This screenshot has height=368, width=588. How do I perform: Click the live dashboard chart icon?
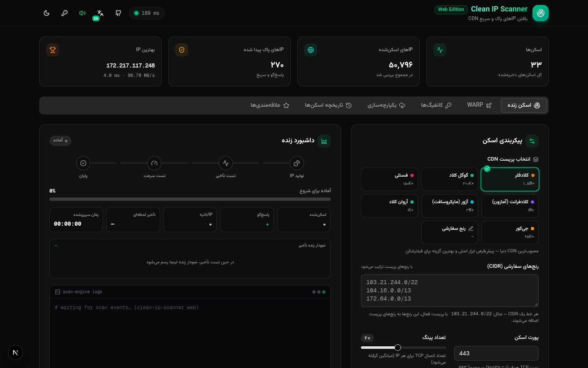pyautogui.click(x=324, y=141)
